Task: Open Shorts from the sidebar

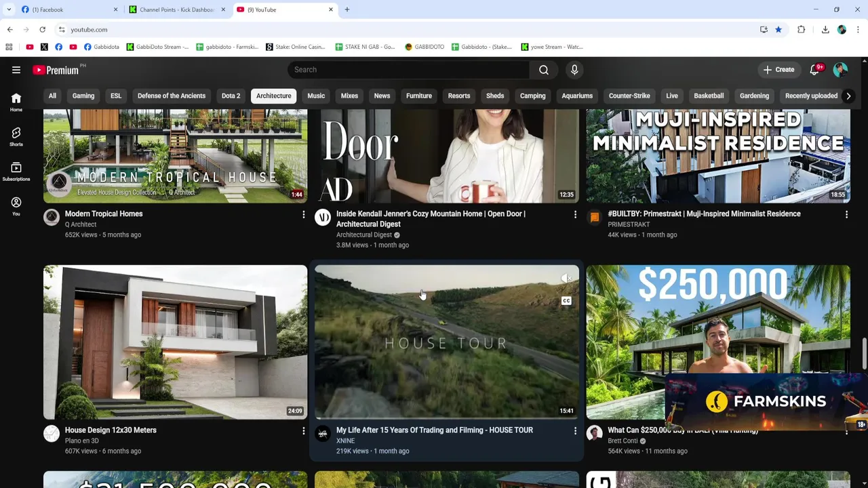Action: tap(16, 137)
